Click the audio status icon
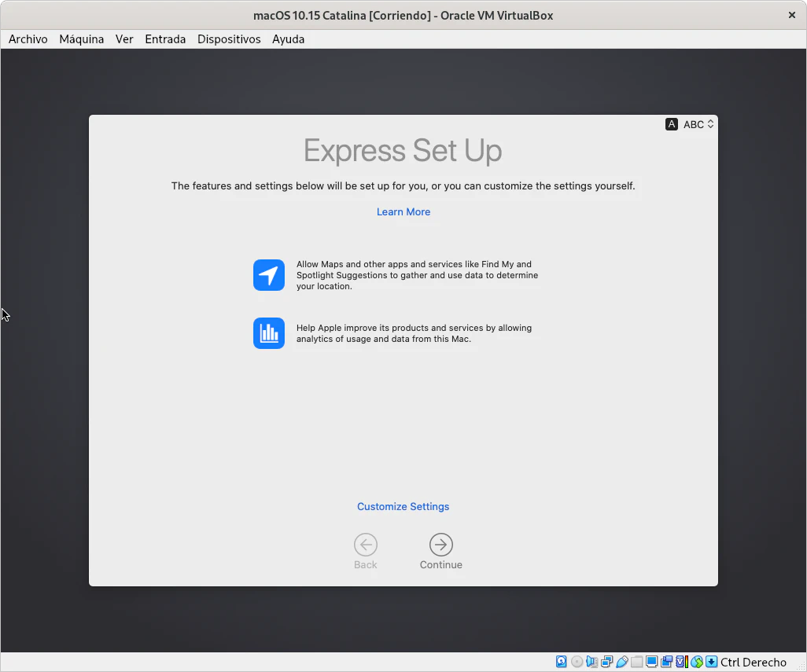 591,662
